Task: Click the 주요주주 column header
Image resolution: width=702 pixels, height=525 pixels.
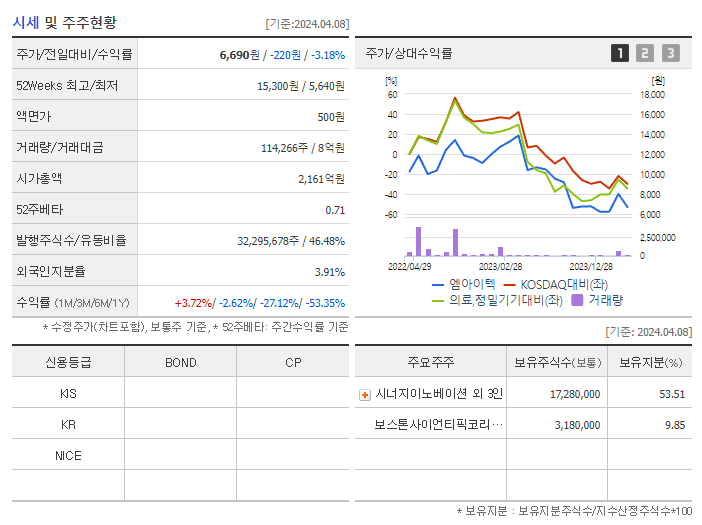Action: coord(431,362)
